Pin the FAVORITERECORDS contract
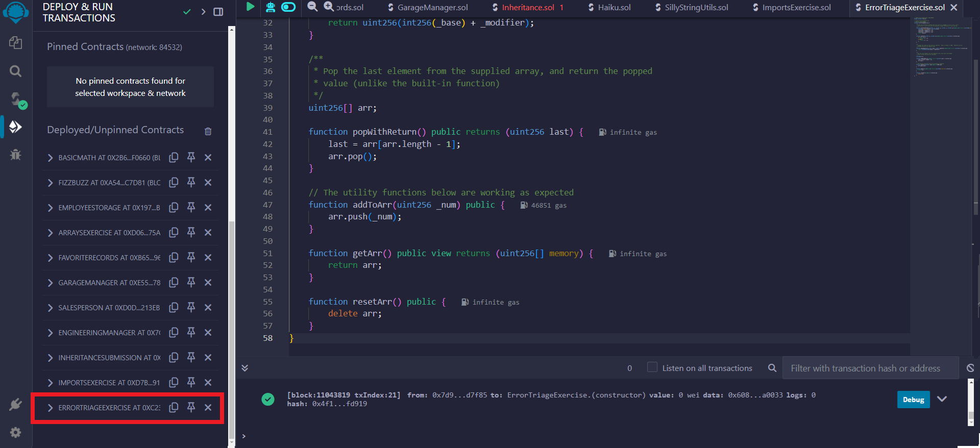 pos(191,257)
